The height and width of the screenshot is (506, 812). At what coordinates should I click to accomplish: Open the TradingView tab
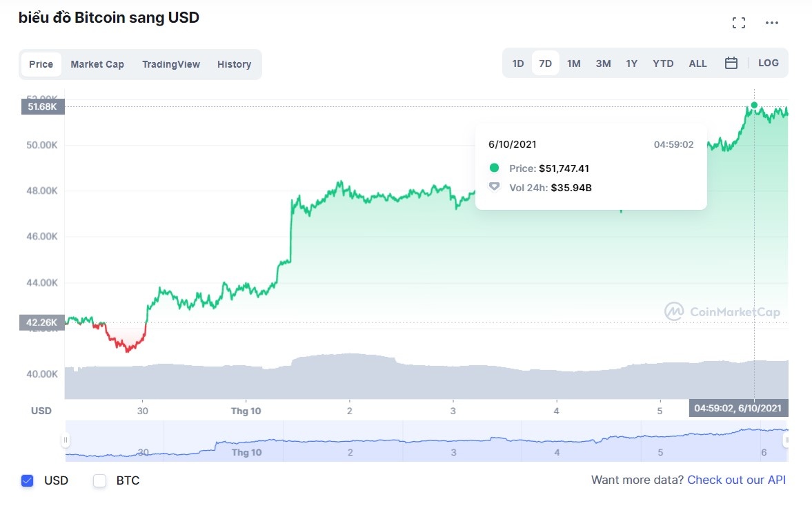click(171, 64)
